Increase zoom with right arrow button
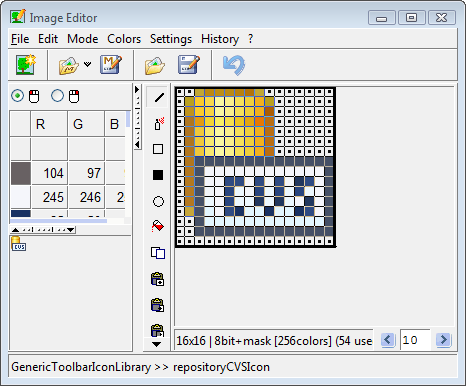Screen dimensions: 466x386 (x=443, y=340)
